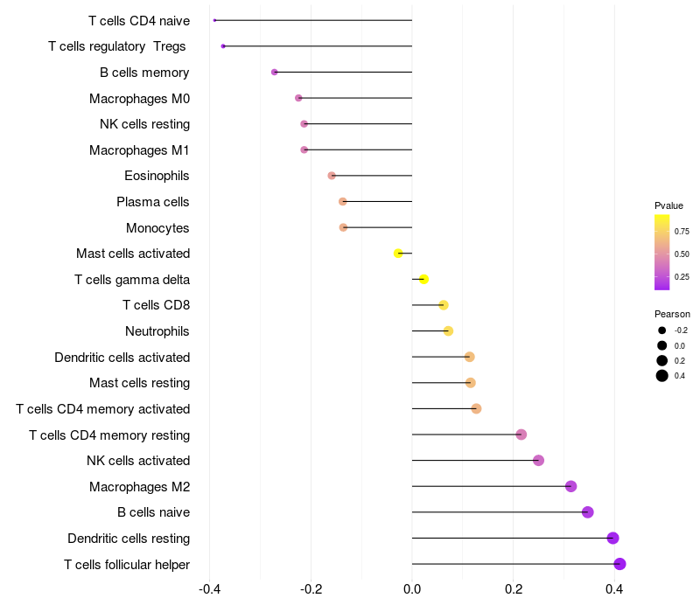Click the yellow Mast cells activated marker

pyautogui.click(x=398, y=254)
